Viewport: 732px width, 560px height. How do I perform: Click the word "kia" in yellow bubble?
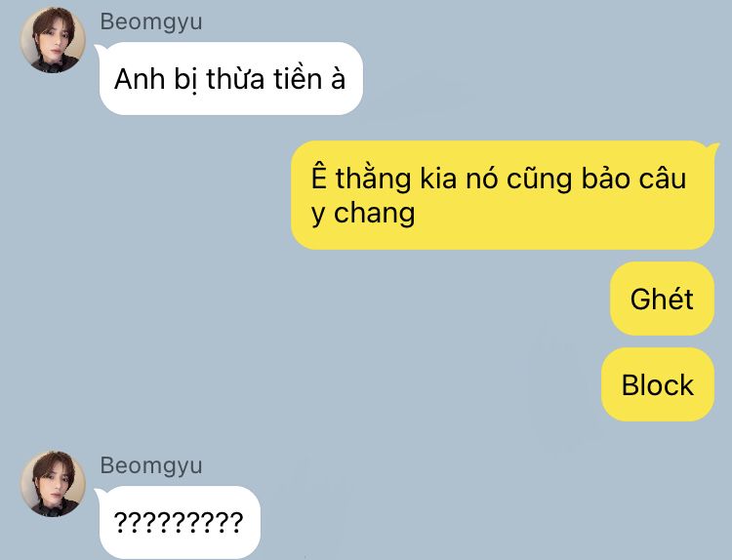click(x=438, y=179)
